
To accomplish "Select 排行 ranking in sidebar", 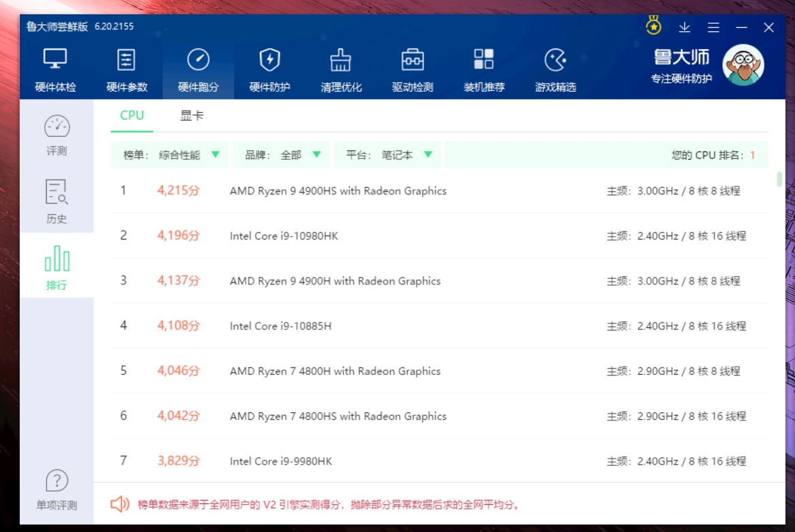I will pos(56,267).
